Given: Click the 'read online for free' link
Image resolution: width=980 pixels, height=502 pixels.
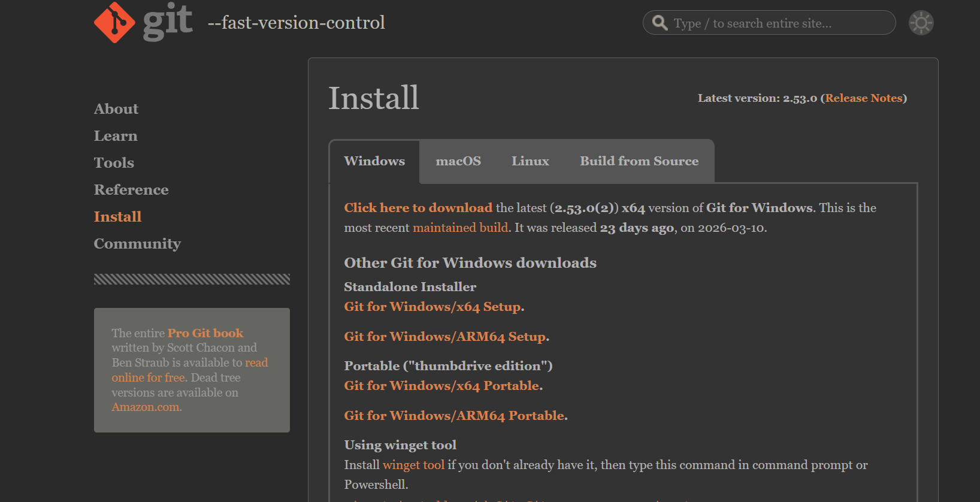Looking at the screenshot, I should (189, 370).
